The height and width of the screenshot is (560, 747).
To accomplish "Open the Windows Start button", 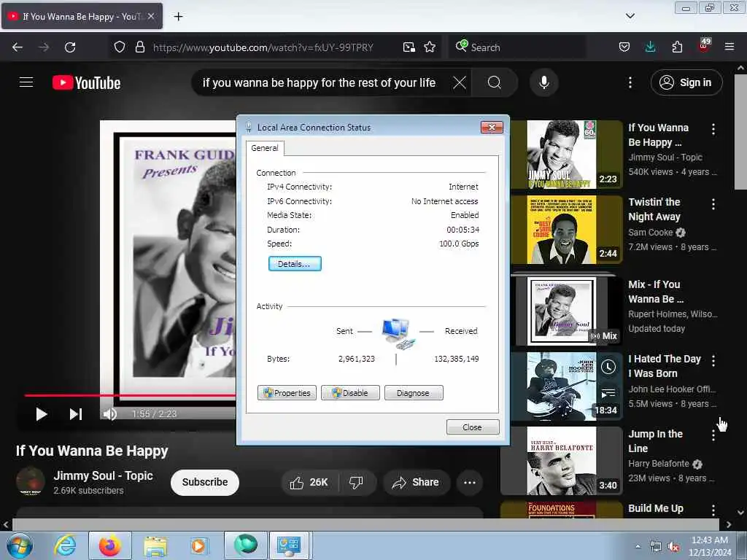I will click(x=20, y=545).
